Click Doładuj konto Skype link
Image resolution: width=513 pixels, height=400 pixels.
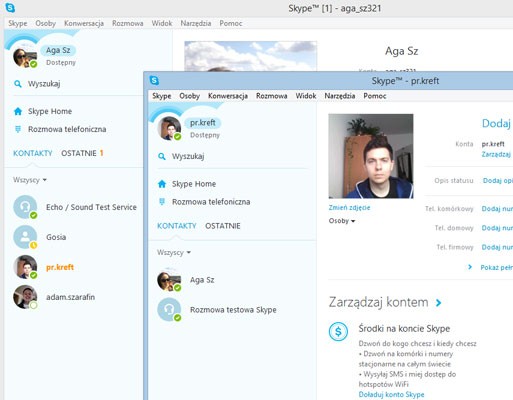pyautogui.click(x=391, y=395)
